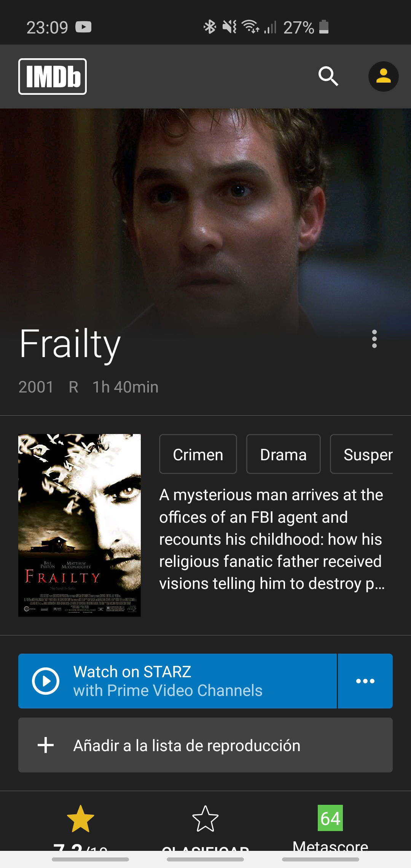Open the IMDb home logo
Screen dimensions: 411x868
[x=53, y=77]
